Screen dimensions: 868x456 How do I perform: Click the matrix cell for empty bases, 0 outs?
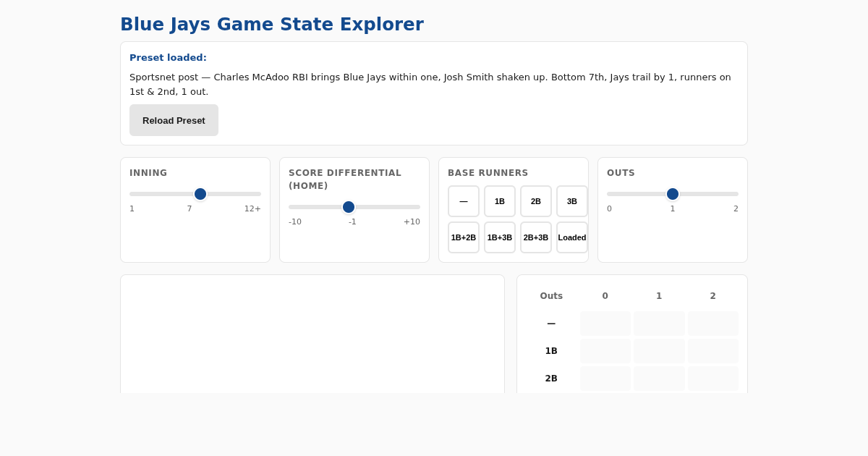605,324
